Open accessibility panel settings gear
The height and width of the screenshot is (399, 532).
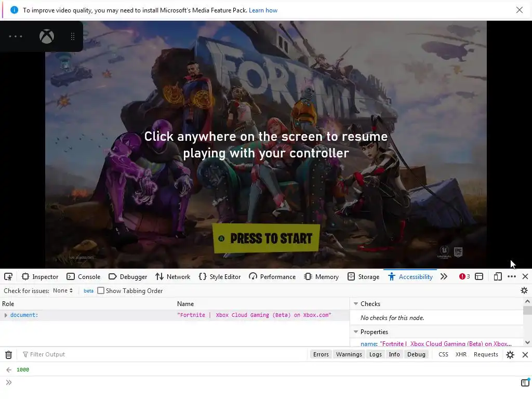coord(524,290)
